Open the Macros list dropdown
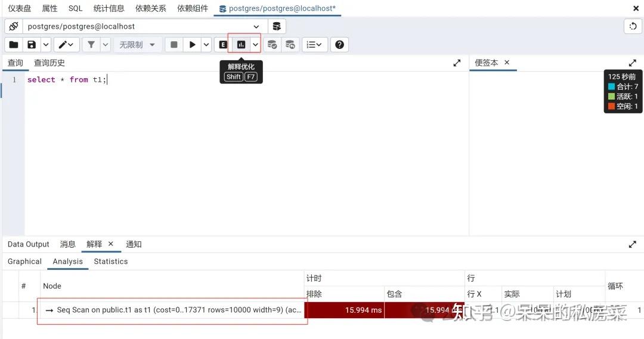The width and height of the screenshot is (644, 339). coord(315,44)
